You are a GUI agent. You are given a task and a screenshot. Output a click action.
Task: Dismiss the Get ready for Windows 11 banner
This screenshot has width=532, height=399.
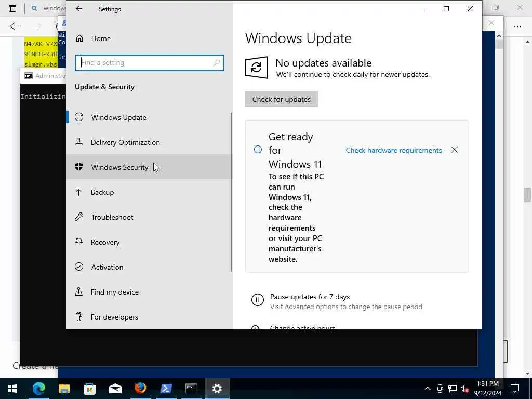point(454,150)
